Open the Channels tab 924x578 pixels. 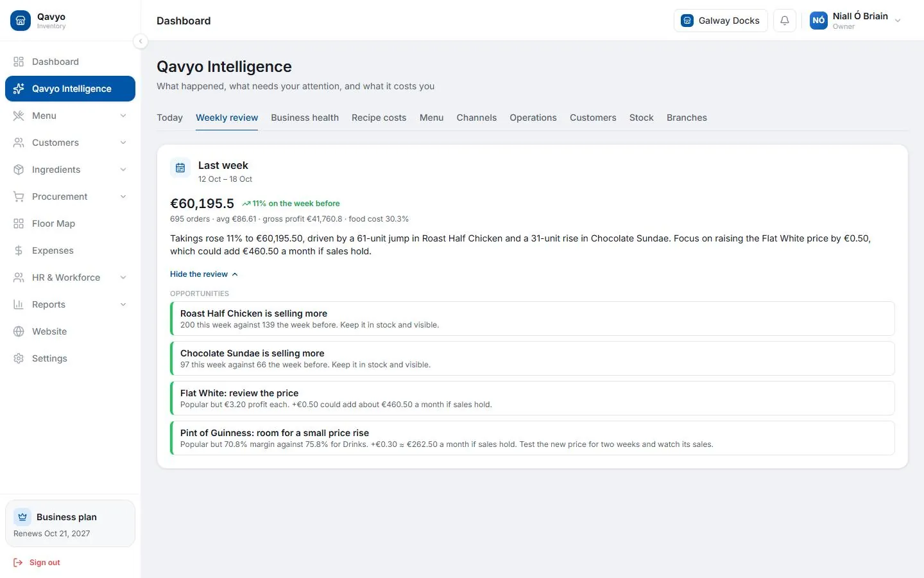(476, 118)
